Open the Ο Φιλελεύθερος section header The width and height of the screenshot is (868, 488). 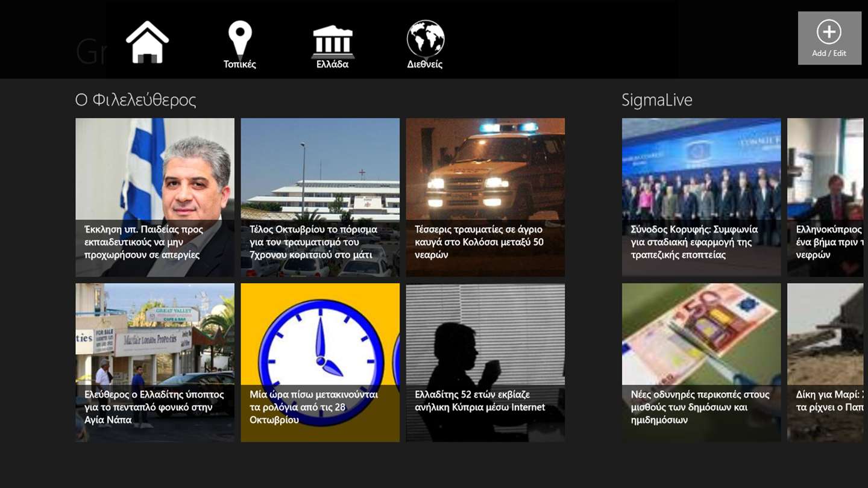click(136, 99)
